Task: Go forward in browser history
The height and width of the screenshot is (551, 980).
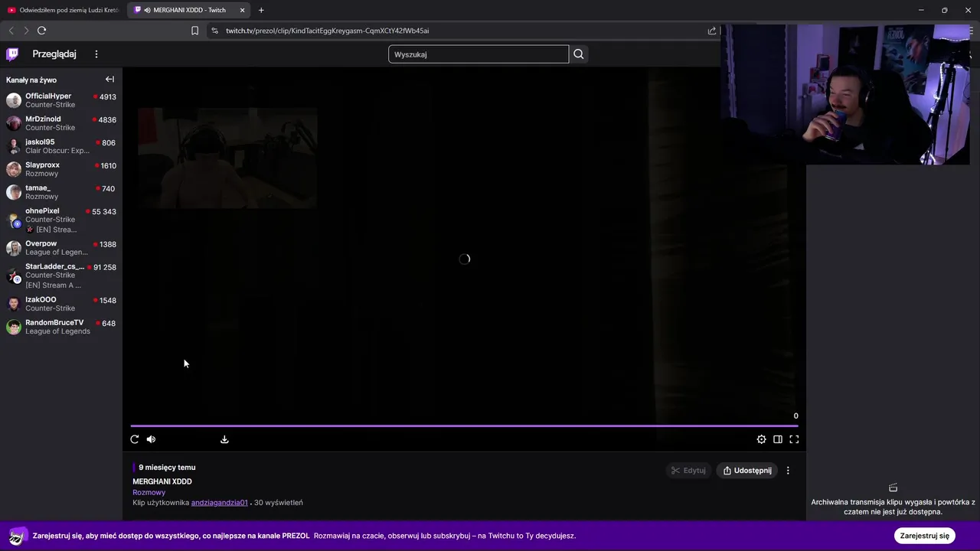Action: 26,31
